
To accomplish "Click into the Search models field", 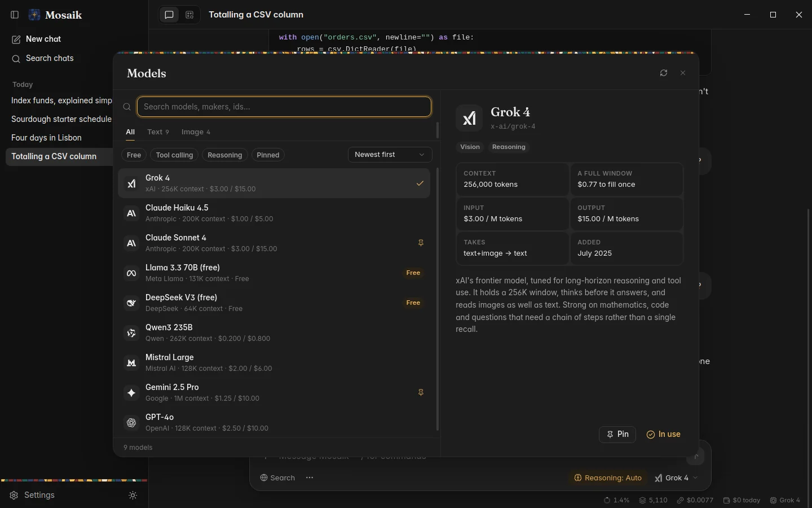I will coord(284,107).
